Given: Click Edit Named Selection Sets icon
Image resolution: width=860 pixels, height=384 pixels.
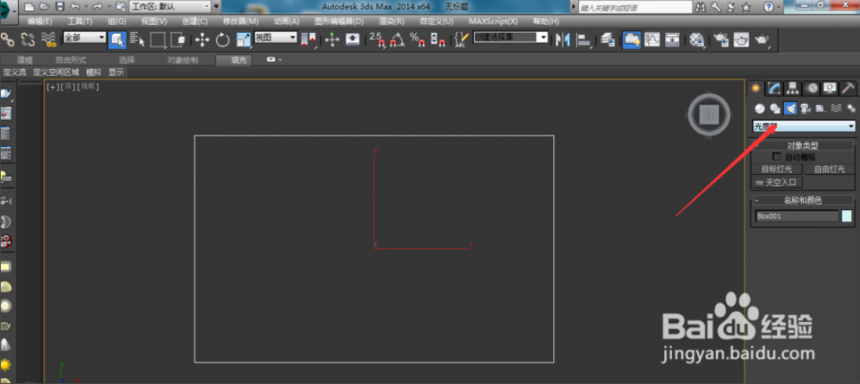Looking at the screenshot, I should point(462,39).
